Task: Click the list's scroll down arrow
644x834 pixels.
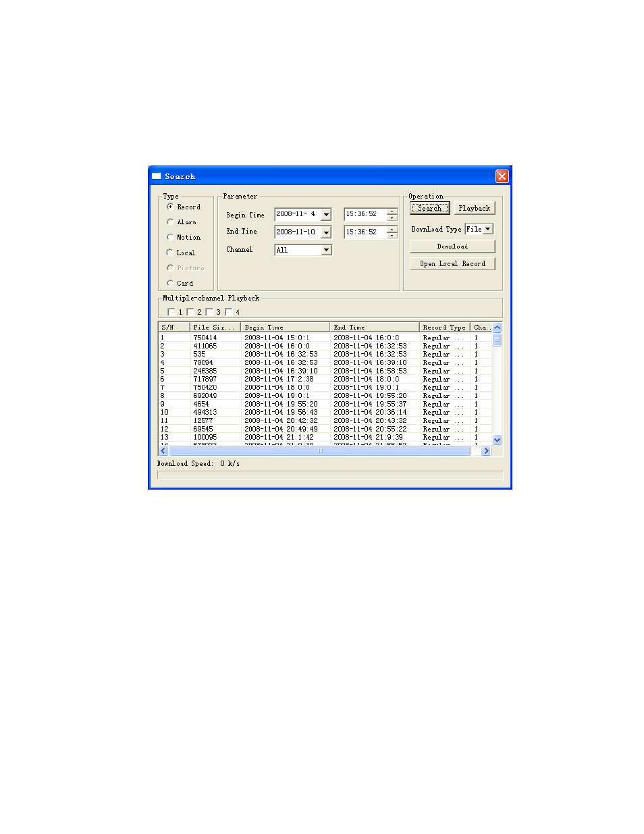Action: point(498,440)
